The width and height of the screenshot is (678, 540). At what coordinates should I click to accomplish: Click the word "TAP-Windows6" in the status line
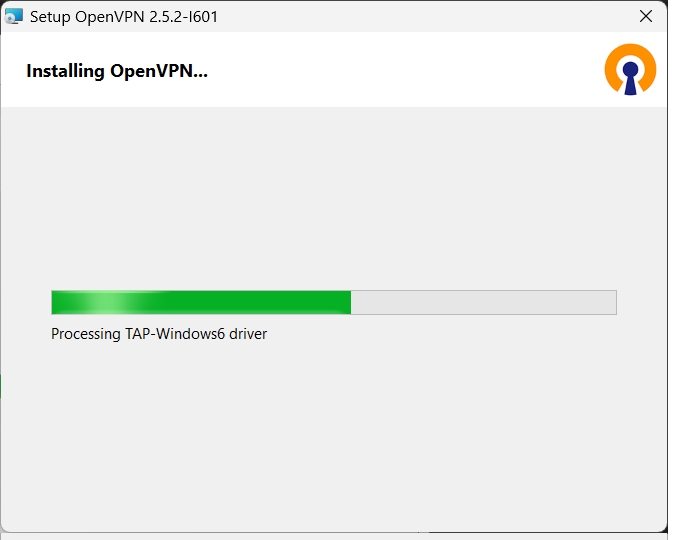tap(175, 334)
